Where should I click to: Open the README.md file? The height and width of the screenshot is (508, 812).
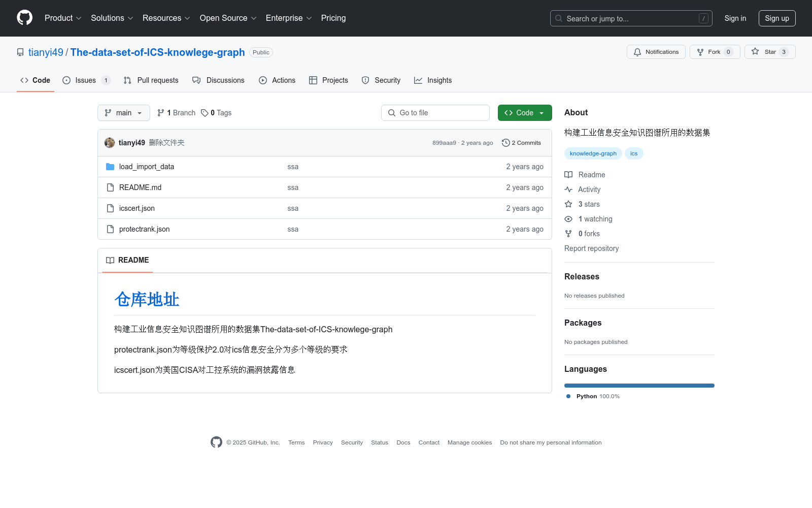tap(140, 187)
